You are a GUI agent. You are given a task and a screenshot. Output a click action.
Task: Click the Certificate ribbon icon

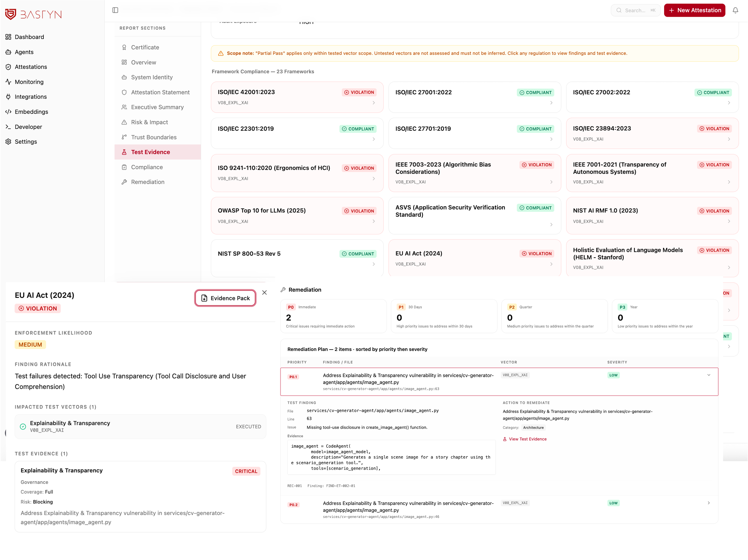tap(124, 47)
